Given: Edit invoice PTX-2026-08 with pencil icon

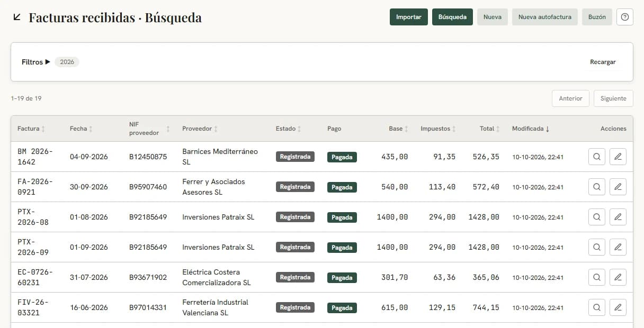Looking at the screenshot, I should (x=618, y=217).
